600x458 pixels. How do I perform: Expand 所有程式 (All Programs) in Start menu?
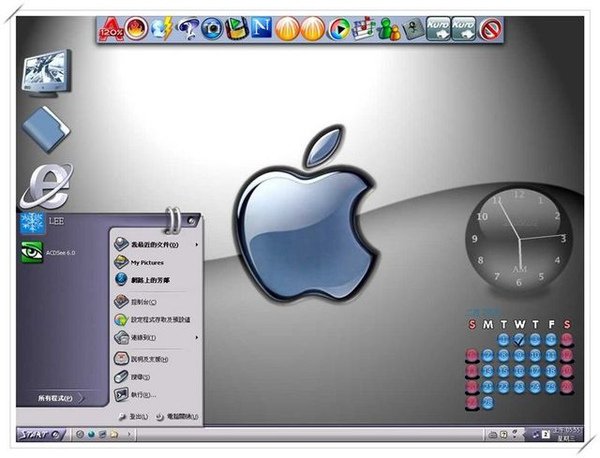coord(60,398)
